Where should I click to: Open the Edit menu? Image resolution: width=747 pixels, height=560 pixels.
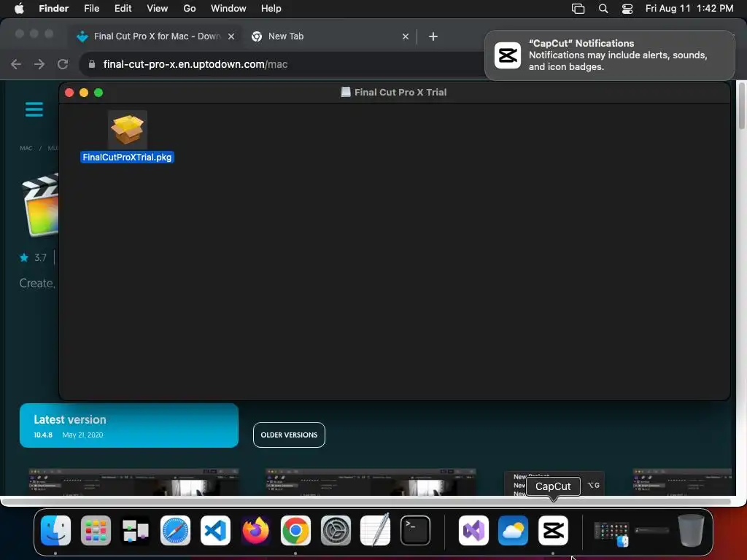coord(123,9)
